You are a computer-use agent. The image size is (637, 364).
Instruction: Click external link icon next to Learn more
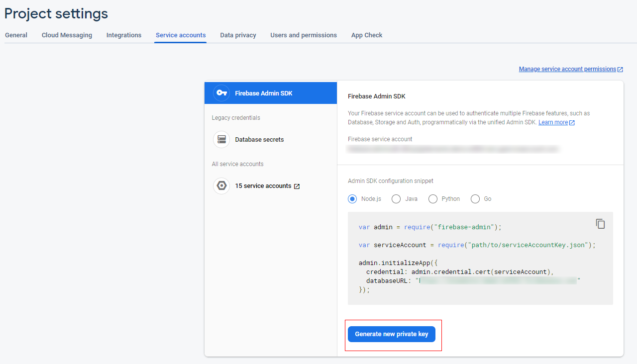[572, 123]
